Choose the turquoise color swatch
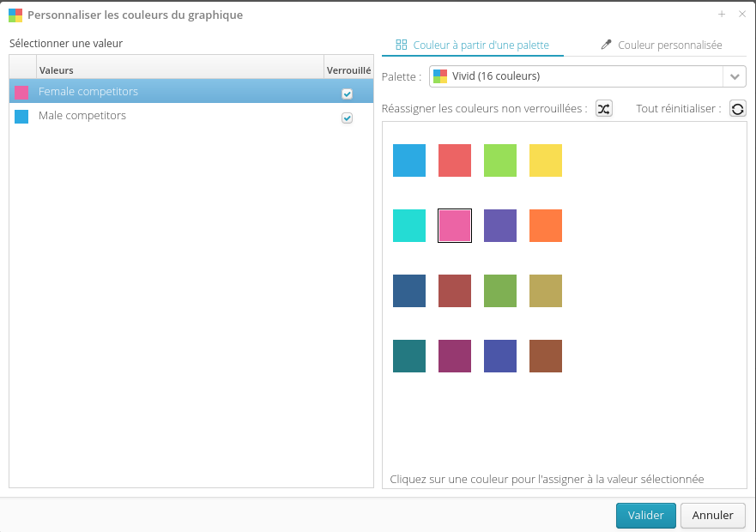This screenshot has width=756, height=532. click(x=409, y=226)
